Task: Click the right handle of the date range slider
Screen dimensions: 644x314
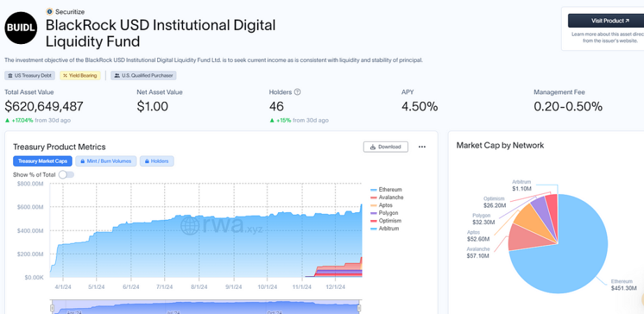Action: point(359,308)
